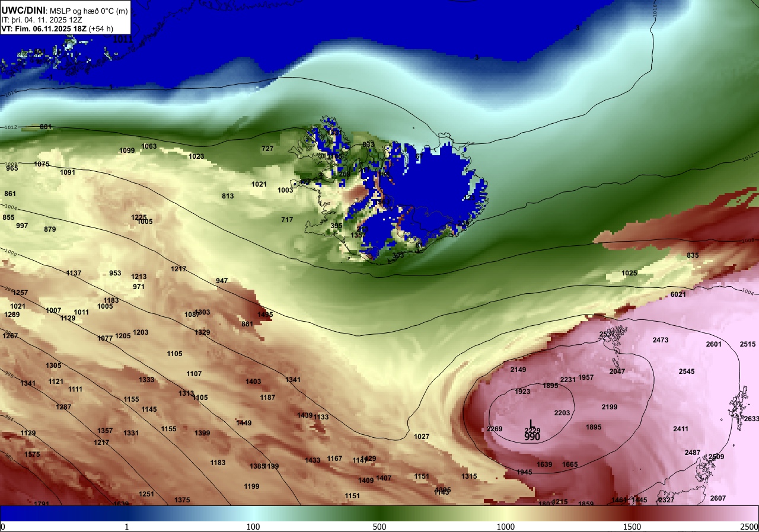Click the 100 label on the colour scale

(253, 527)
